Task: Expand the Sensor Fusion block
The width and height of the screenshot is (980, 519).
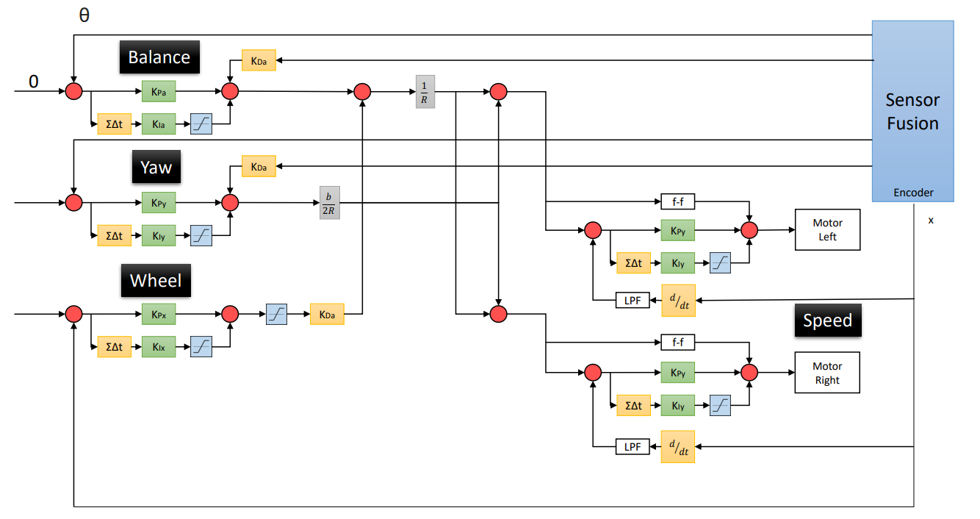Action: pos(912,110)
